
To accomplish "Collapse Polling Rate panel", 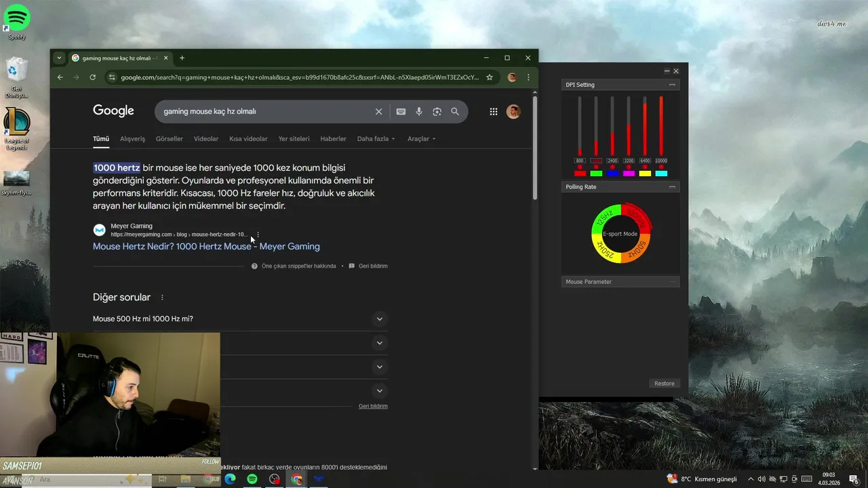I will 672,187.
